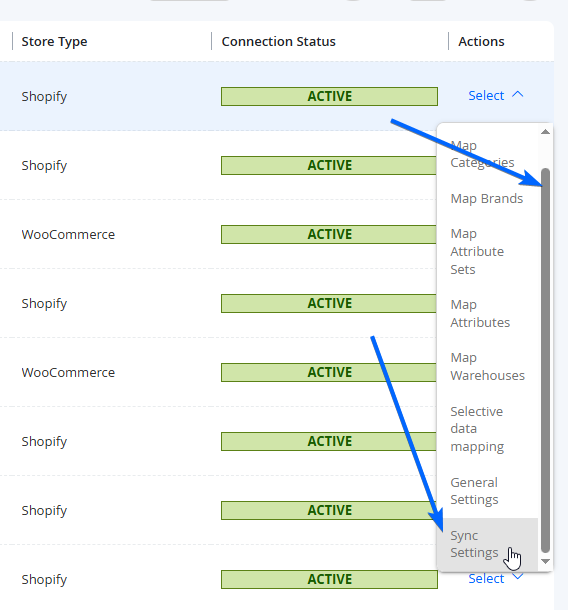Click the up chevron next to Select
This screenshot has height=610, width=568.
(x=517, y=95)
